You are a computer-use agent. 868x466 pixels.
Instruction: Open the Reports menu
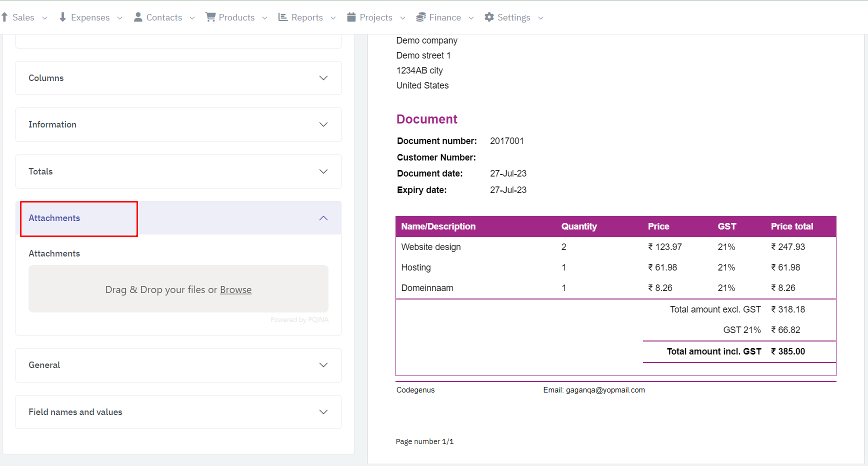[x=307, y=17]
